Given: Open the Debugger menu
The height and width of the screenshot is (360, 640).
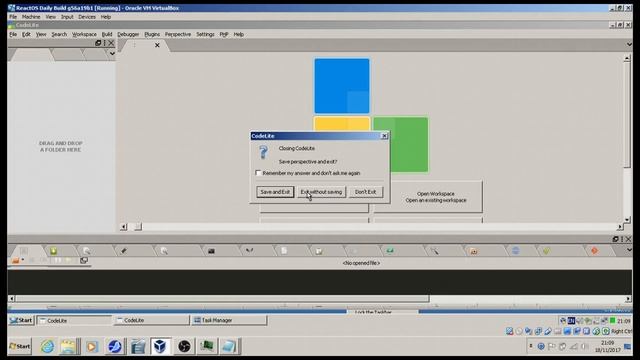Looking at the screenshot, I should tap(128, 34).
